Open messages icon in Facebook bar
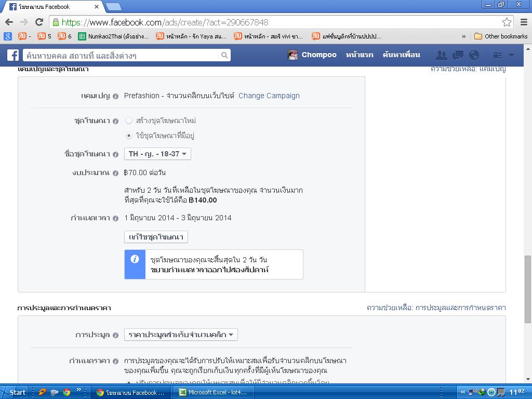 [458, 55]
